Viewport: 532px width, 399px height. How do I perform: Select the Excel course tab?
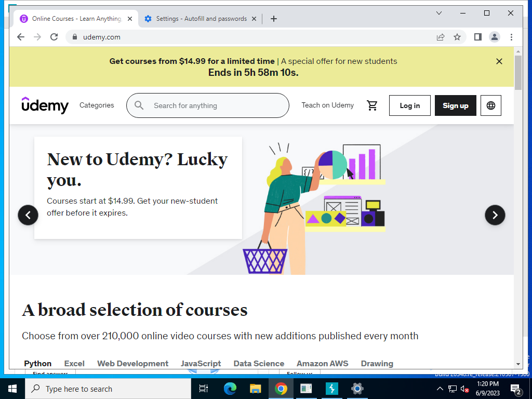point(74,363)
